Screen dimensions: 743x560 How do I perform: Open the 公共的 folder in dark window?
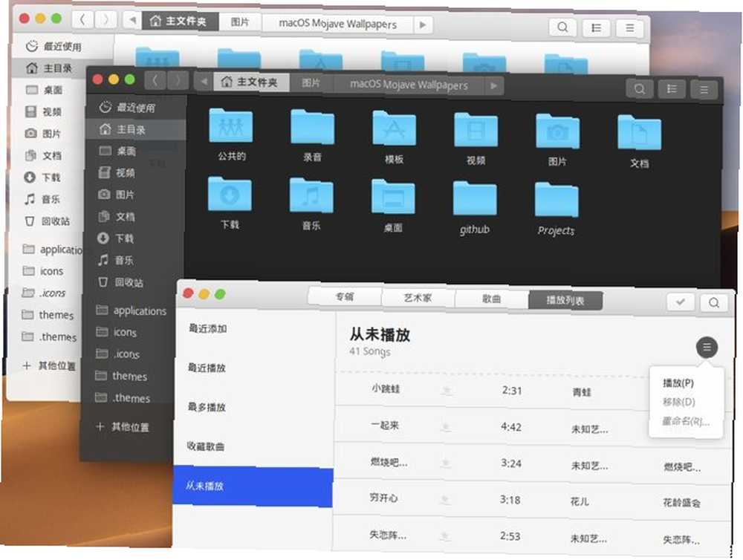(231, 126)
